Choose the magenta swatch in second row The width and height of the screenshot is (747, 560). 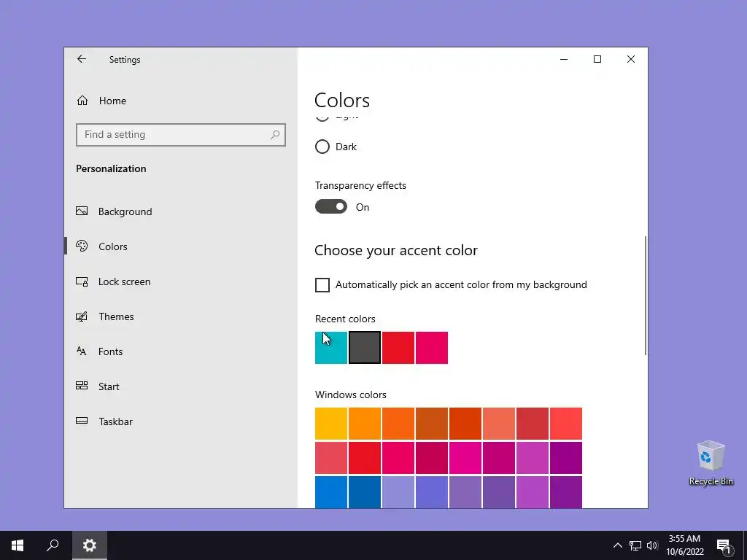465,458
